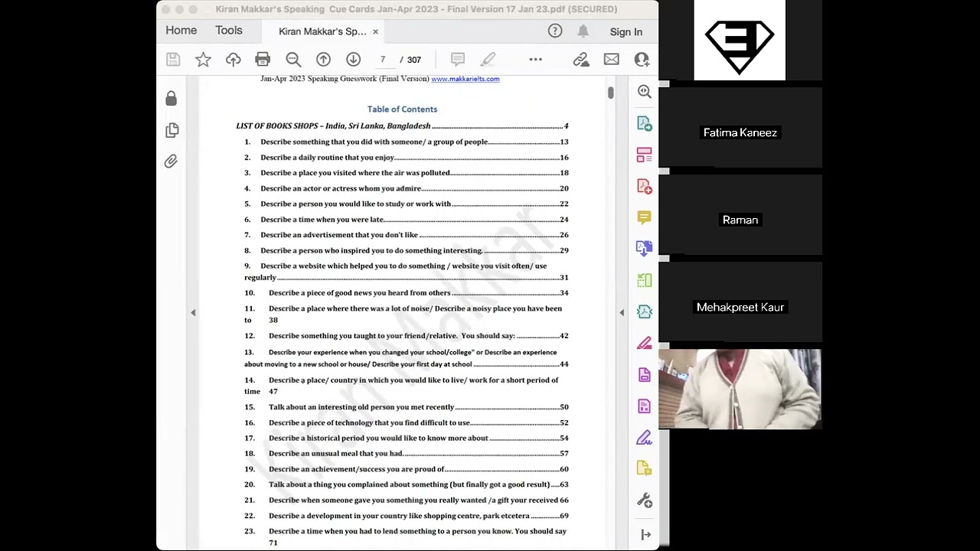Share a link to the file
The width and height of the screenshot is (980, 551).
click(x=581, y=60)
